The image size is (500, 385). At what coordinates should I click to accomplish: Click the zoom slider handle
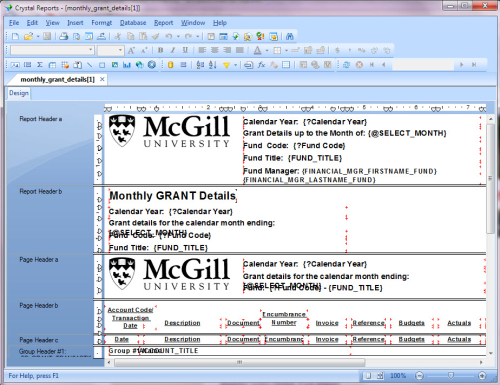pos(450,376)
